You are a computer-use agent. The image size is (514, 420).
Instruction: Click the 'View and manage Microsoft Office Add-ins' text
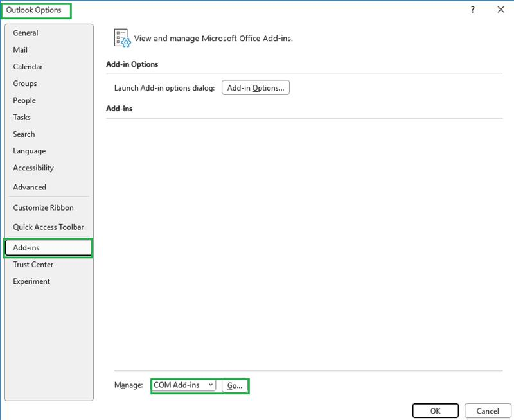point(213,39)
